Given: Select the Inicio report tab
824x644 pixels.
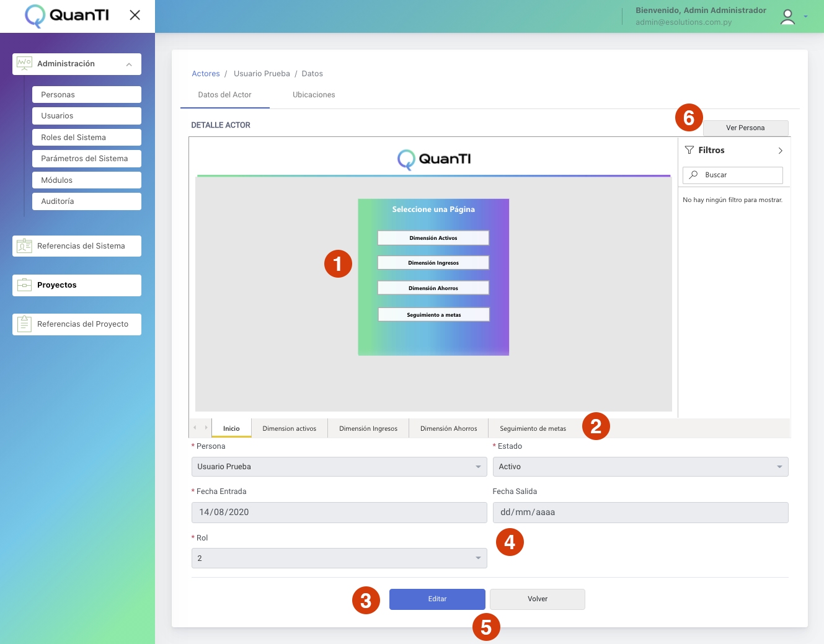Looking at the screenshot, I should pyautogui.click(x=231, y=428).
